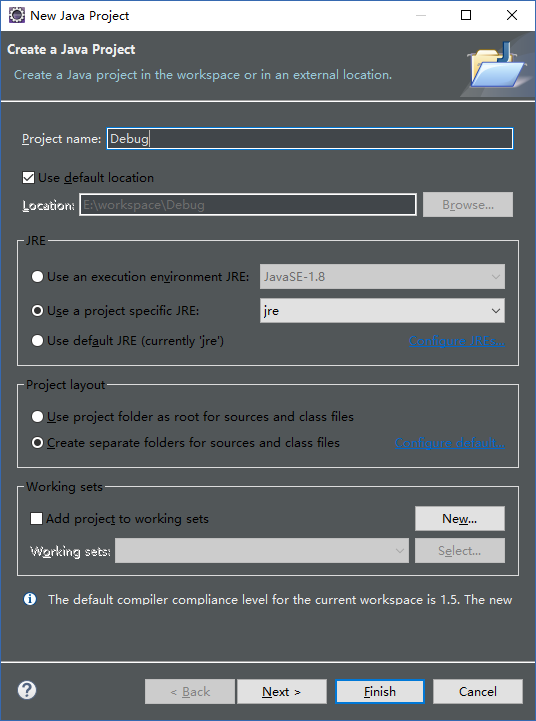536x721 pixels.
Task: Go to the Next wizard page
Action: (282, 692)
